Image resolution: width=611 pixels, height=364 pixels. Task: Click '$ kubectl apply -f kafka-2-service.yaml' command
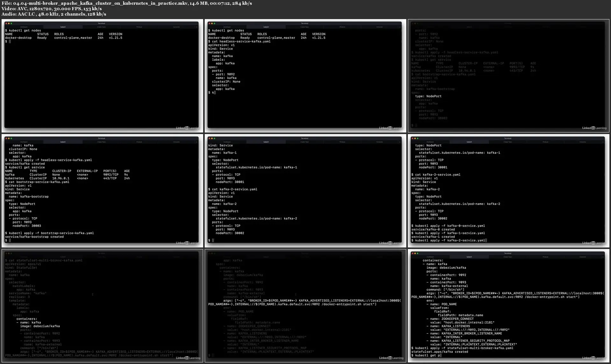448,240
